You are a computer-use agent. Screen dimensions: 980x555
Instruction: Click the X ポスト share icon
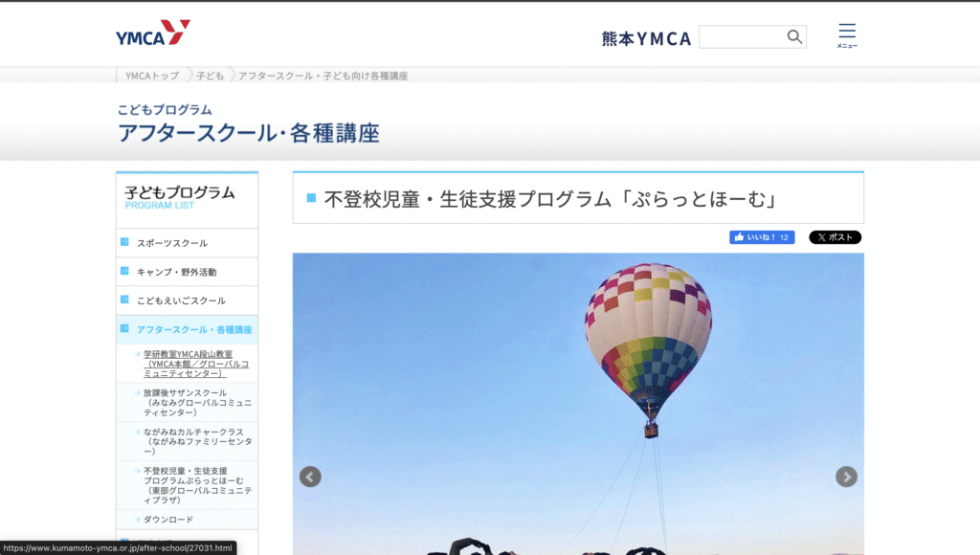(x=834, y=236)
